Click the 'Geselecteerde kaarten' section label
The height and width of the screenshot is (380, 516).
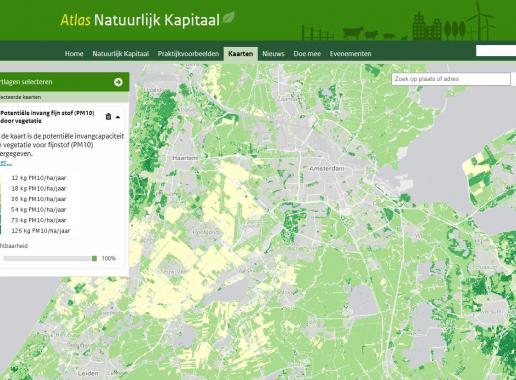(x=20, y=97)
